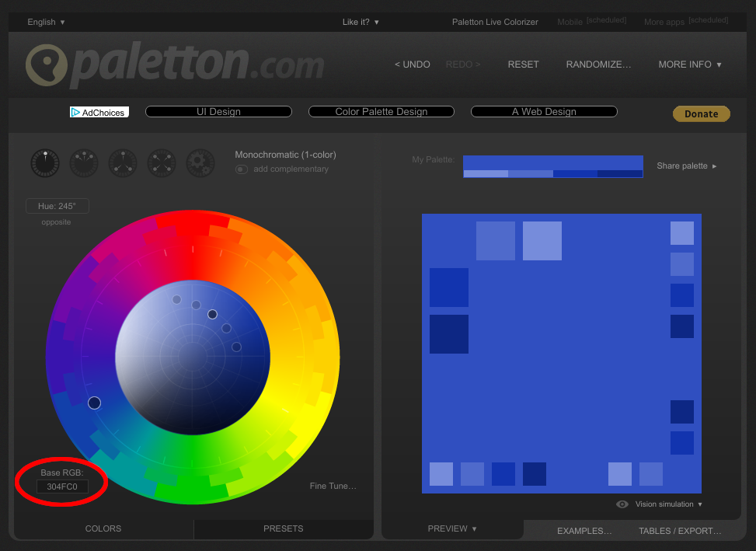
Task: Click the eye icon beside Vision simulation
Action: pos(622,504)
